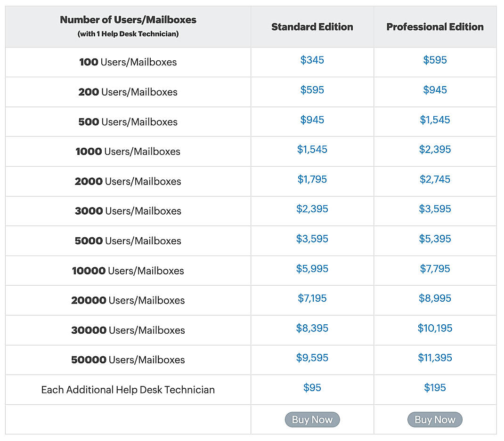Select the $10,195 Professional price for 30000 users
504x441 pixels.
[x=435, y=328]
